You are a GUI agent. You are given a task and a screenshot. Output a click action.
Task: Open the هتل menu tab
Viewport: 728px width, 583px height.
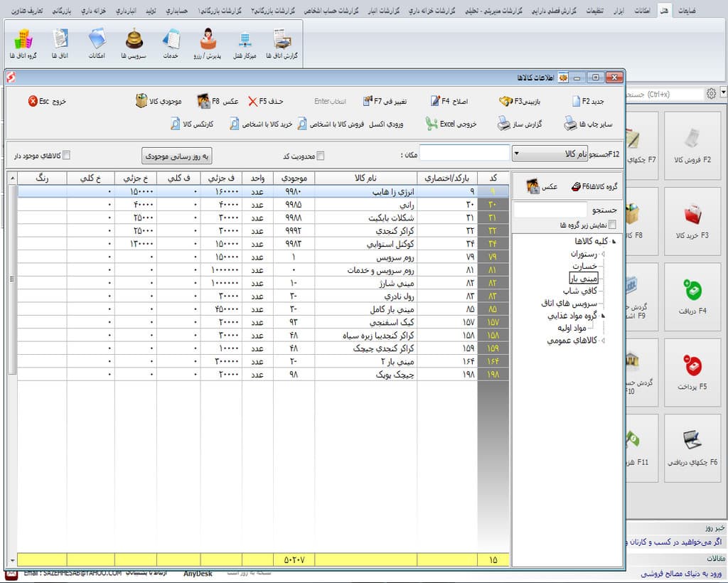(665, 10)
